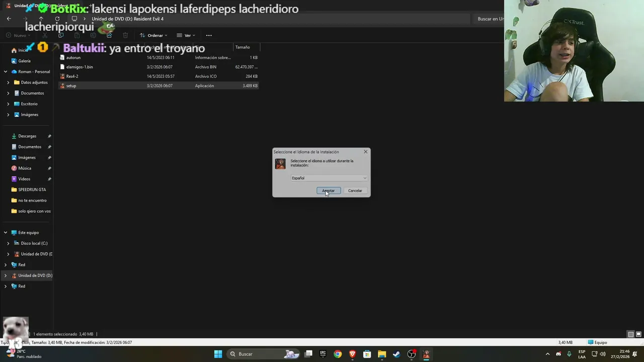Close the language selection dialog

[366, 151]
